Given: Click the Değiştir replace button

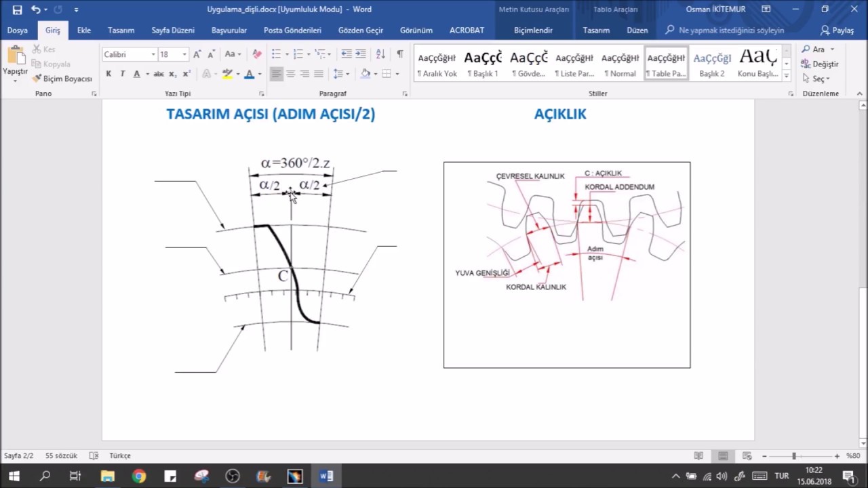Looking at the screenshot, I should 820,64.
